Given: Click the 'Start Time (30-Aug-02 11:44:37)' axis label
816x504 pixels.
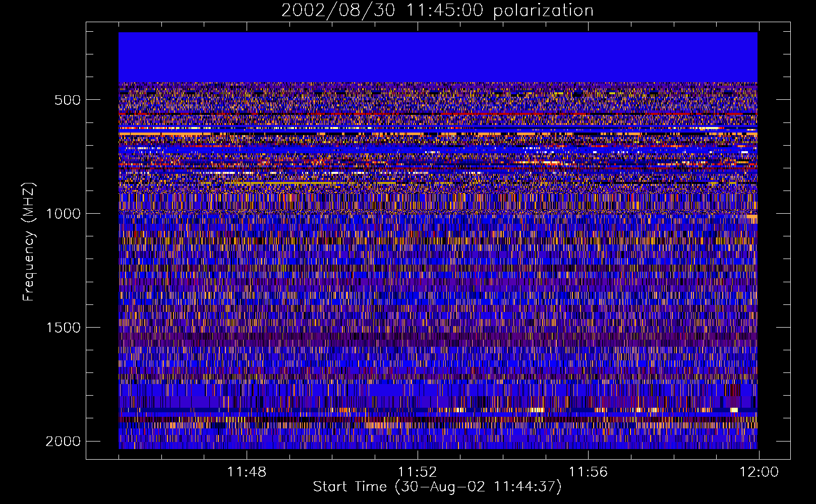Looking at the screenshot, I should 437,487.
